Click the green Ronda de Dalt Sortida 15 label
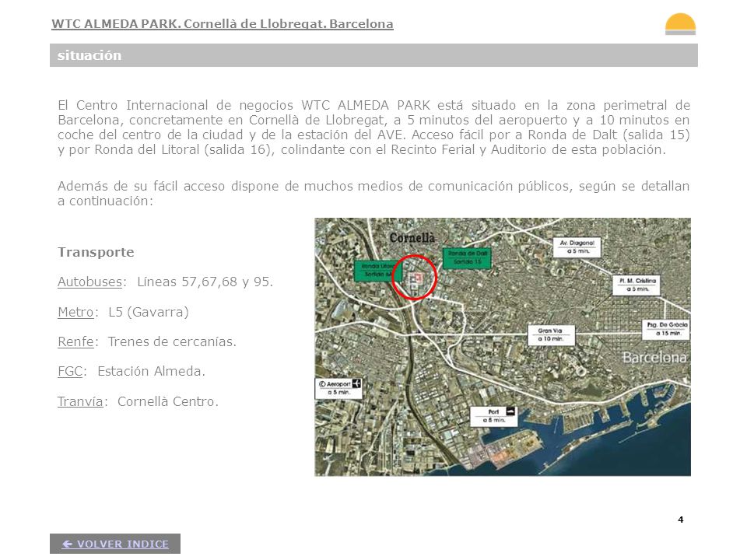The image size is (747, 560). (467, 257)
